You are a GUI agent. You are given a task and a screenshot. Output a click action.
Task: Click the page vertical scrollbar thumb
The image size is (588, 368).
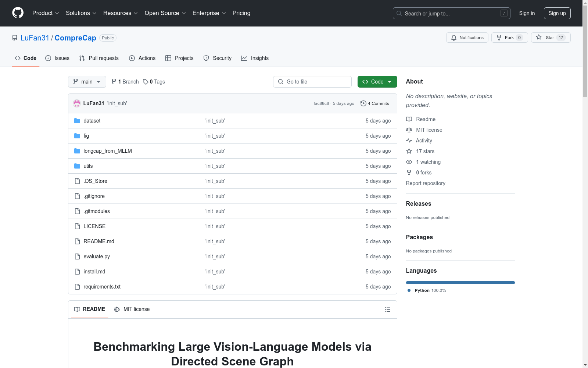585,52
